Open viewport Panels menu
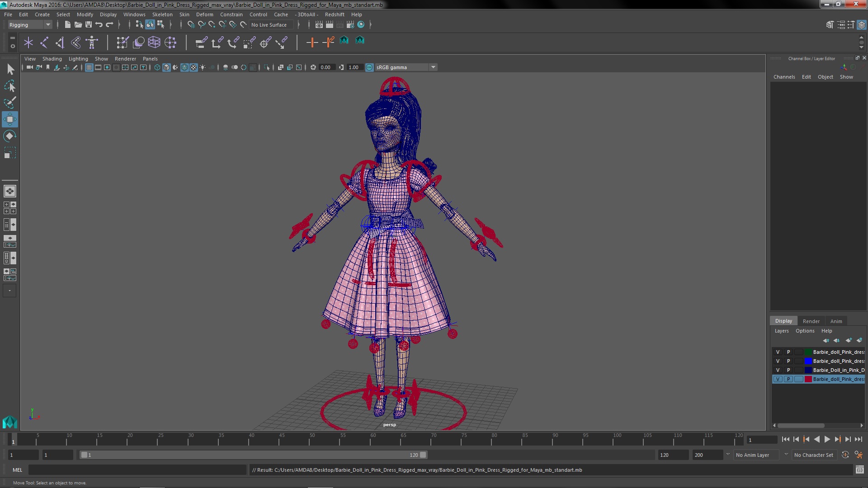 150,59
